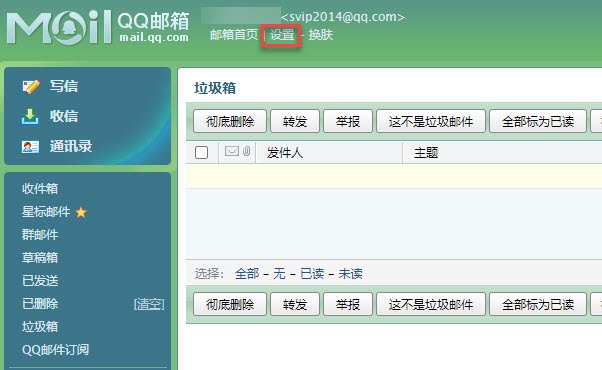Go to 邮箱首页 mailbox home
This screenshot has width=602, height=370.
pos(234,35)
